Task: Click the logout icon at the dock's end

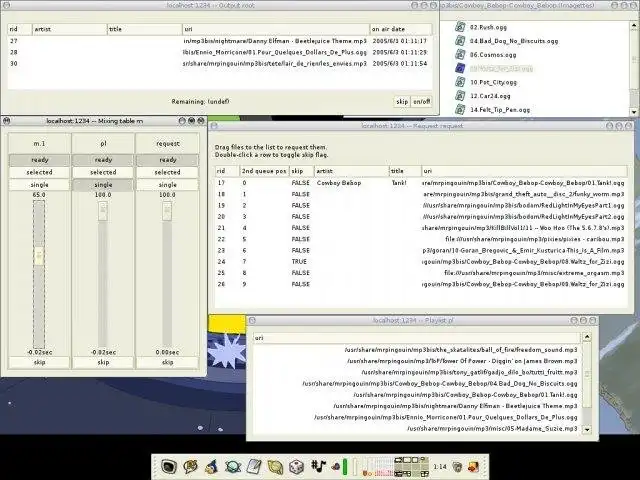Action: coord(474,467)
